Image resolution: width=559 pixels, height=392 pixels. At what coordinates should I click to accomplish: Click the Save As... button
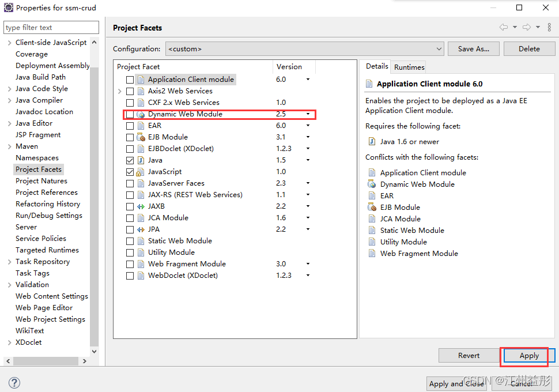474,49
